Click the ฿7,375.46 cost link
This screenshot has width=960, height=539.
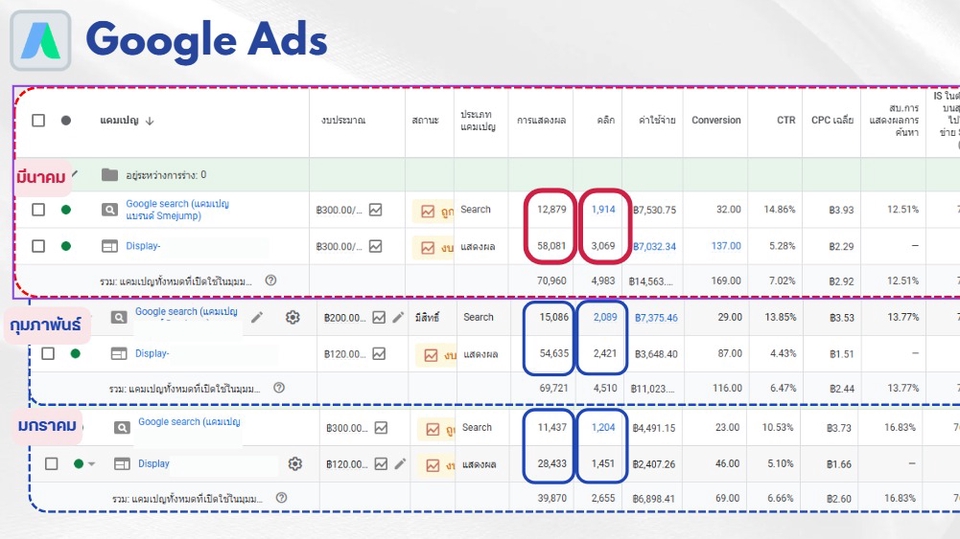click(656, 317)
